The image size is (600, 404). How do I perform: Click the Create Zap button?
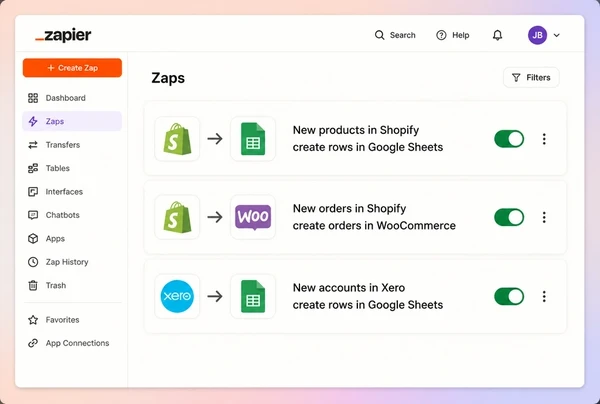[x=72, y=68]
